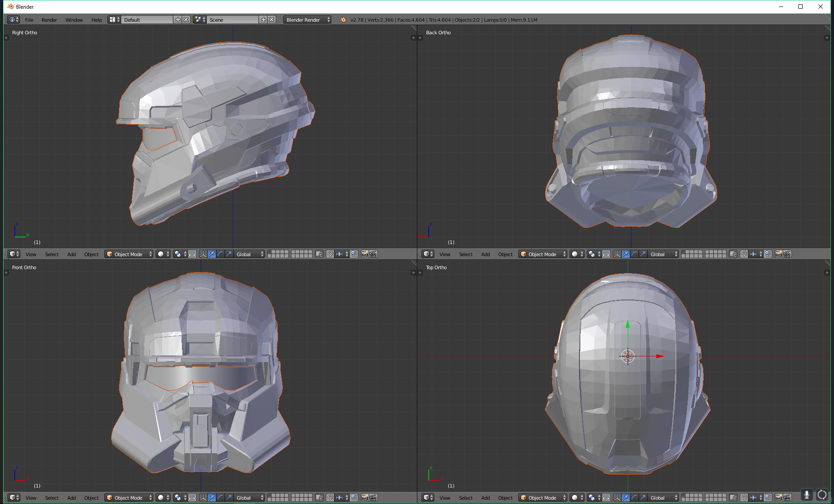Open Object Mode dropdown in Right Ortho viewport
Screen dimensions: 834x504
(x=129, y=254)
